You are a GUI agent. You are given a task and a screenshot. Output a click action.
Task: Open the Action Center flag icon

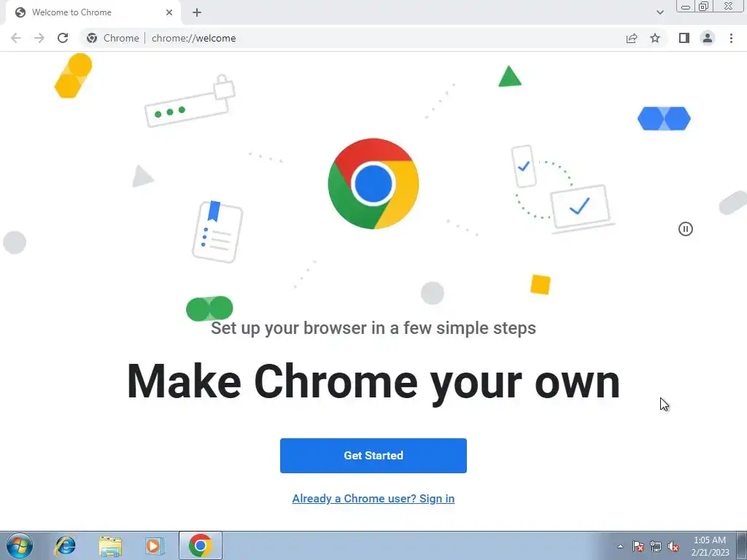point(638,546)
